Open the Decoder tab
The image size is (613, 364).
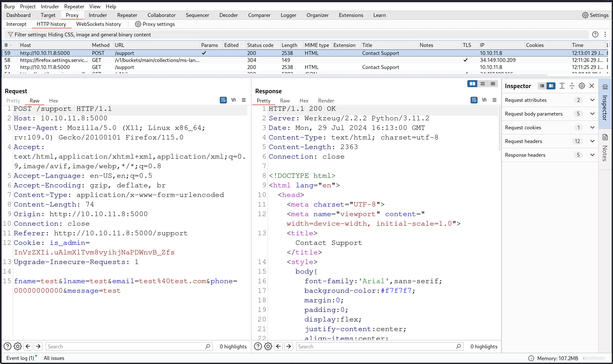click(229, 15)
